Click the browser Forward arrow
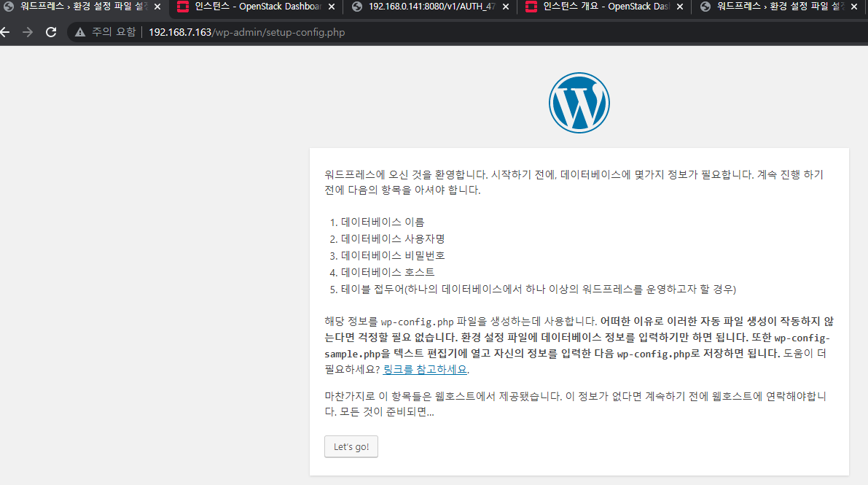 [27, 32]
